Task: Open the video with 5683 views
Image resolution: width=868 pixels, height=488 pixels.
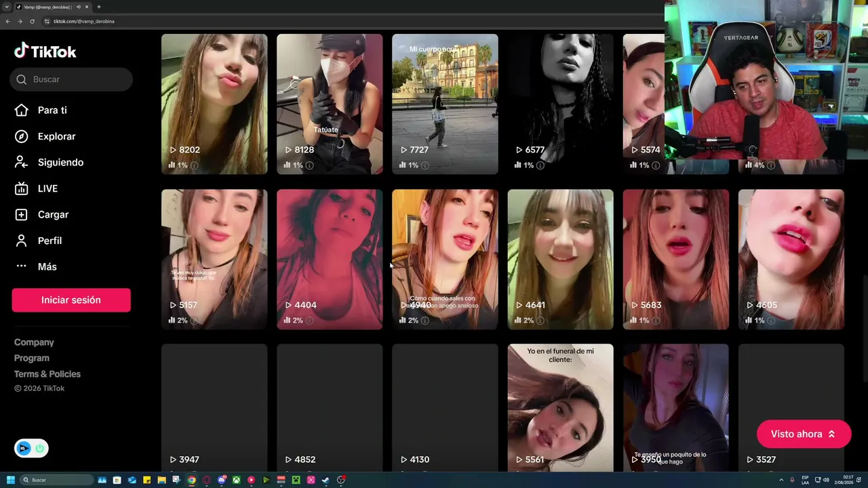Action: (676, 260)
